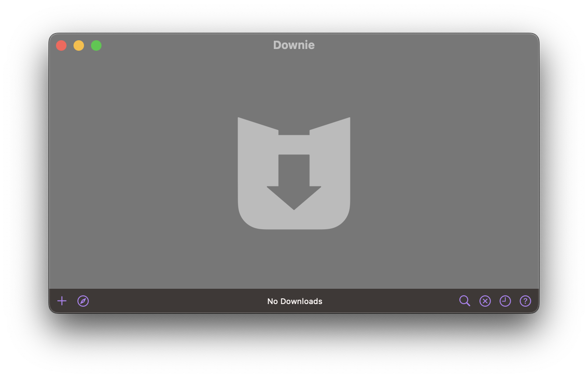Click the magnifying glass search icon
The image size is (588, 378).
click(x=465, y=301)
